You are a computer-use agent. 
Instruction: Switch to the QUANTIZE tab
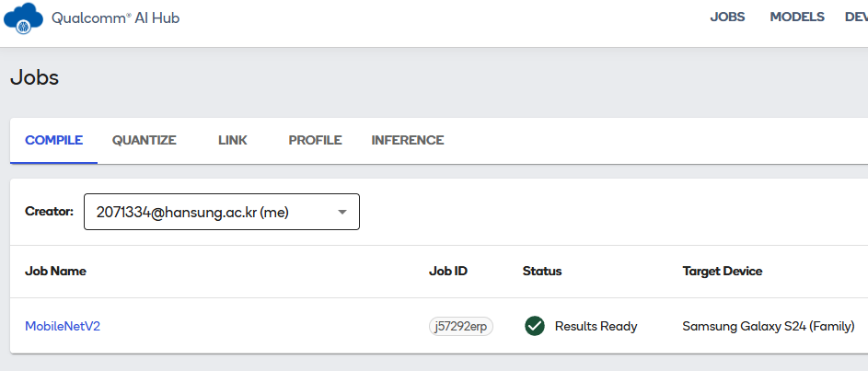[x=144, y=141]
